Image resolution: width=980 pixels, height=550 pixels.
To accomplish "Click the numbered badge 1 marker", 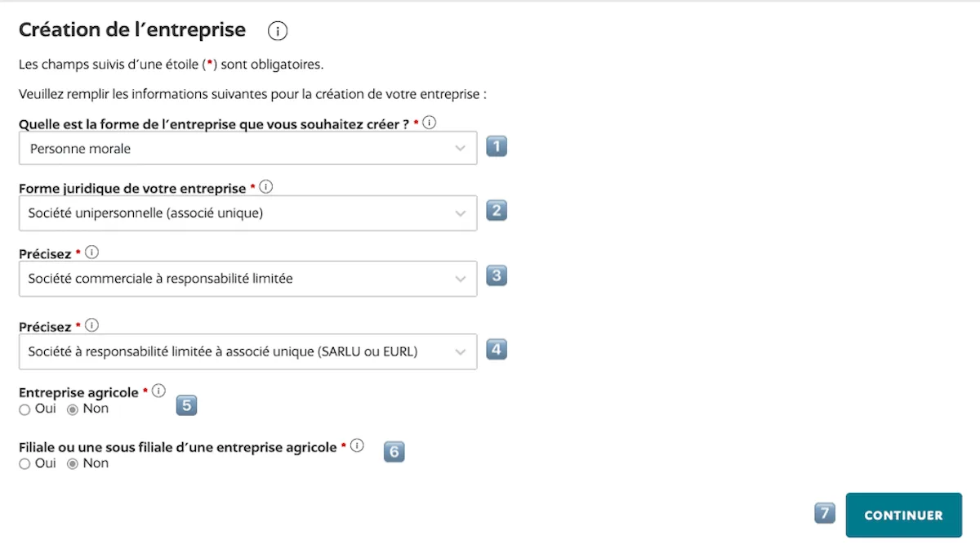I will click(497, 146).
